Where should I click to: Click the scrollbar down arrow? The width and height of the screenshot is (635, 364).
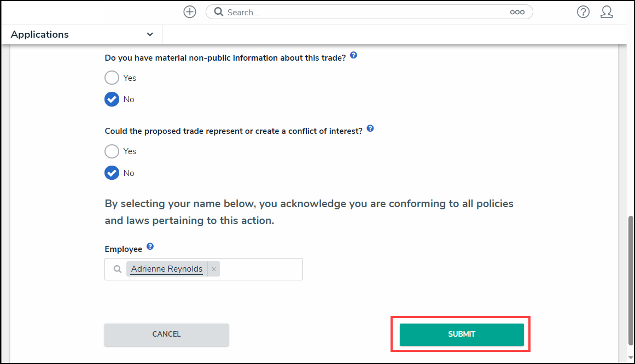(x=631, y=359)
